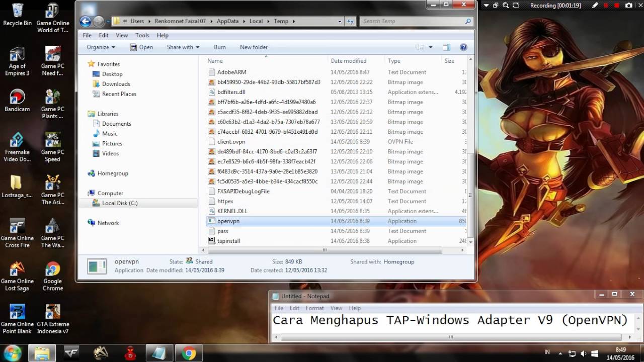Image resolution: width=644 pixels, height=362 pixels.
Task: Open Explorer help question mark icon
Action: pyautogui.click(x=463, y=47)
